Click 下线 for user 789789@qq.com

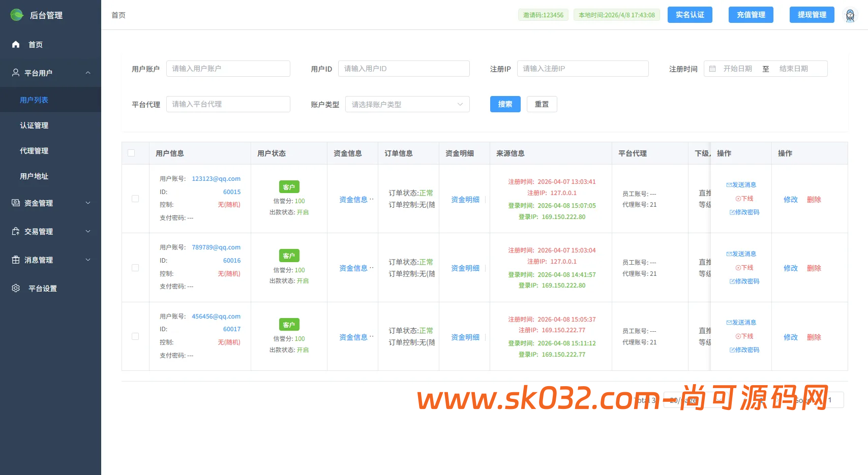point(744,268)
